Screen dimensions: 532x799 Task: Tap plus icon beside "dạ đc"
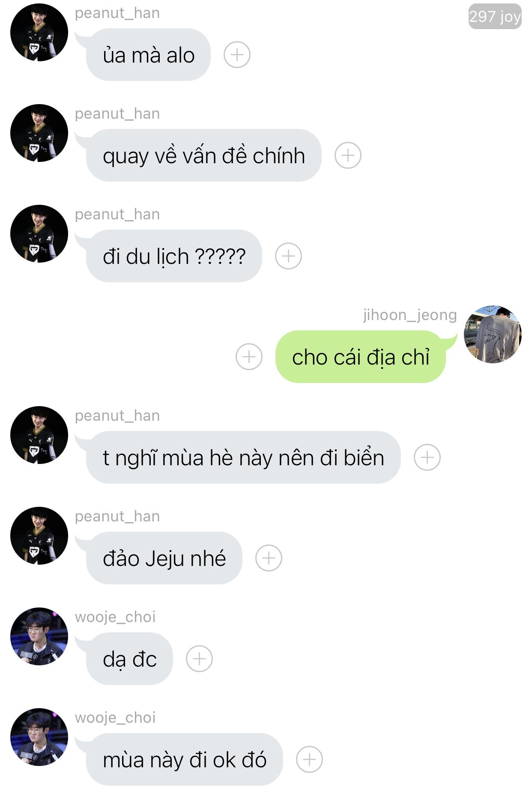[x=199, y=659]
